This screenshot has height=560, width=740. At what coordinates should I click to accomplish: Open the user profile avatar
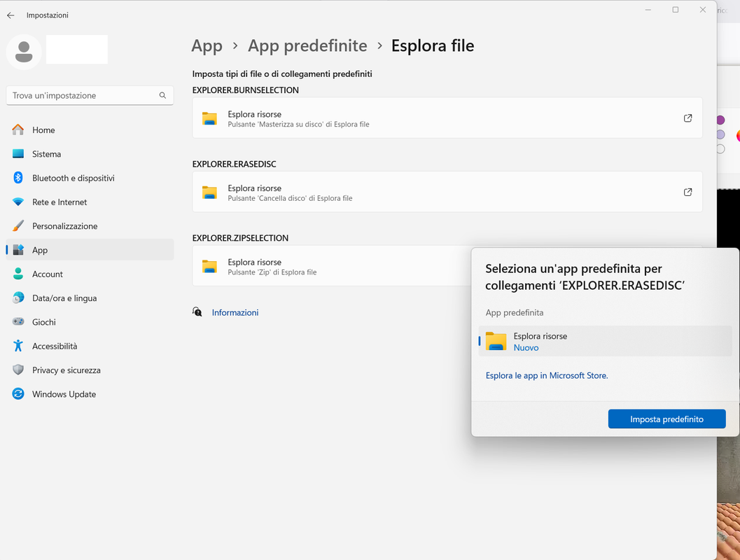click(x=24, y=52)
